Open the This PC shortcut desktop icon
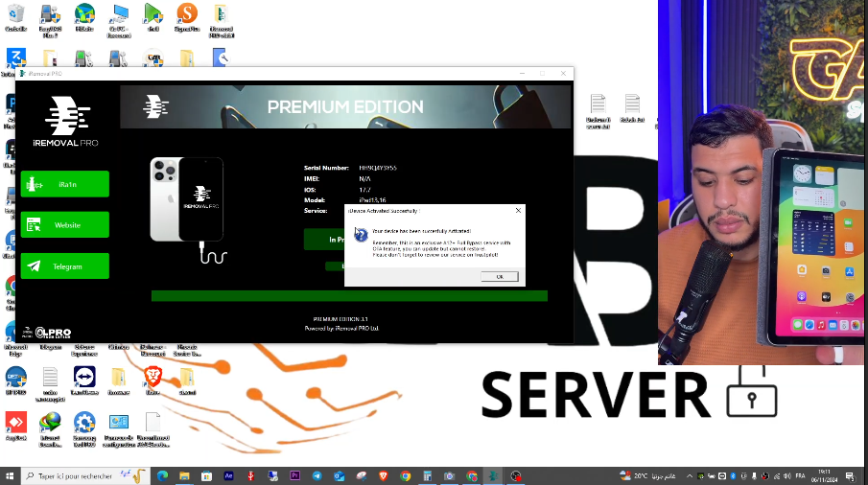Image resolution: width=868 pixels, height=485 pixels. pyautogui.click(x=119, y=21)
